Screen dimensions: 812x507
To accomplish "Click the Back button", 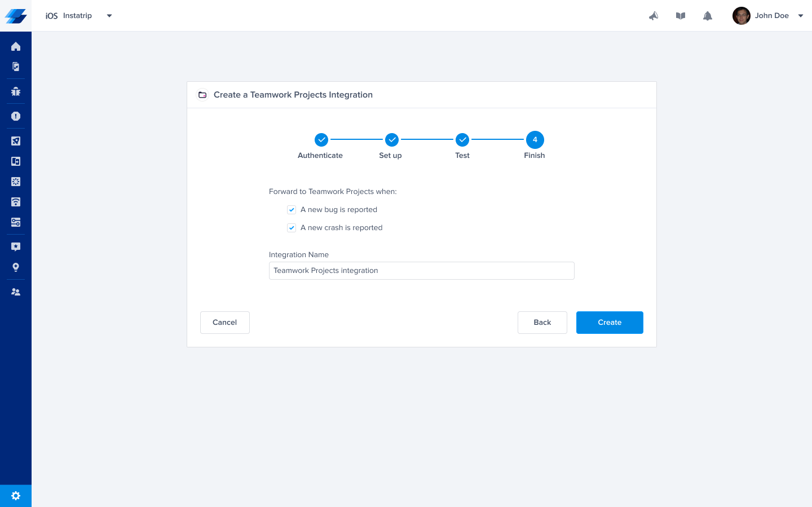I will point(542,323).
